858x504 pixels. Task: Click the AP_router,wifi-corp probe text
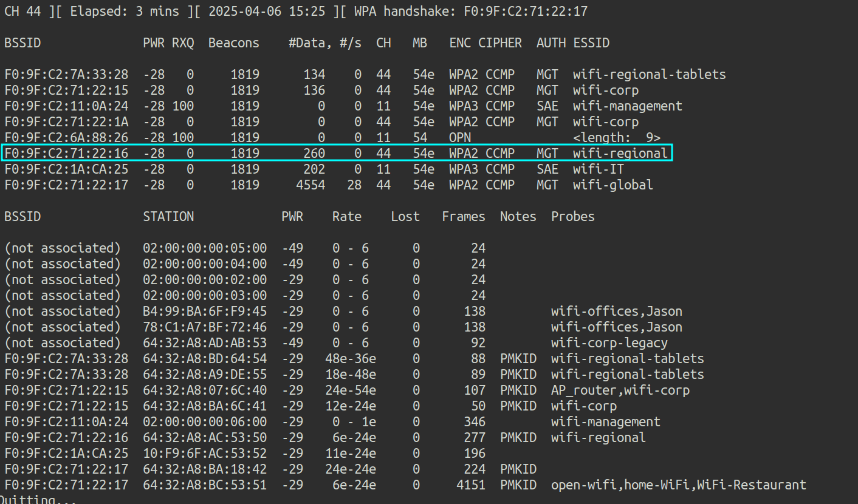tap(620, 390)
